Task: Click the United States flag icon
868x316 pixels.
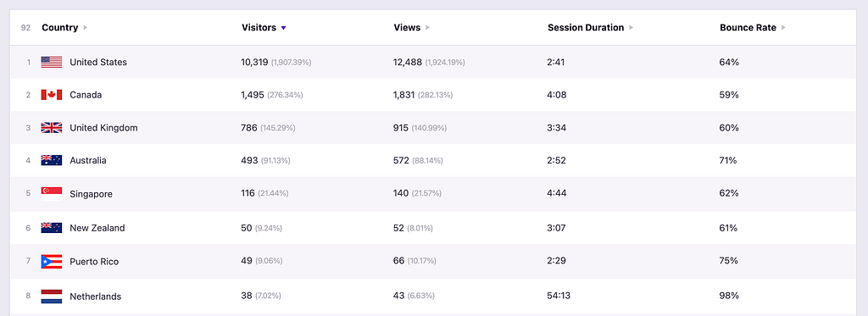Action: (52, 62)
